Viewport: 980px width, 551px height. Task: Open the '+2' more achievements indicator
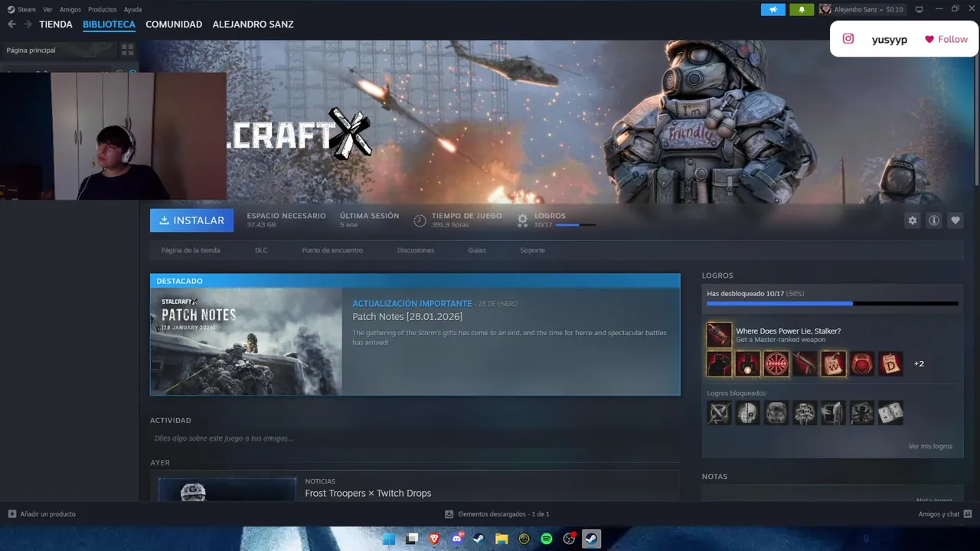[x=919, y=364]
